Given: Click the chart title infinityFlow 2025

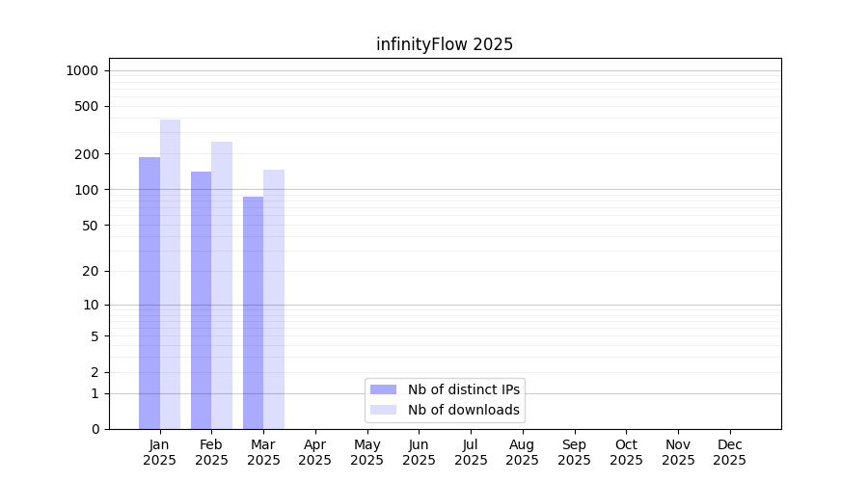Looking at the screenshot, I should click(x=445, y=44).
